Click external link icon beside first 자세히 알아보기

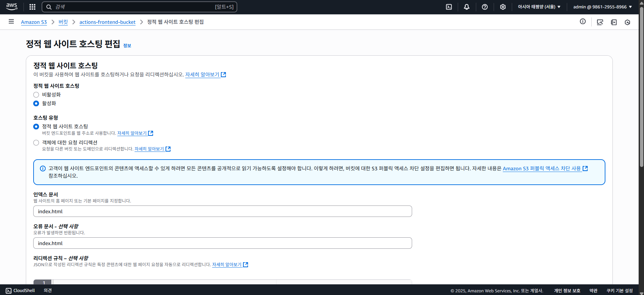pyautogui.click(x=224, y=74)
